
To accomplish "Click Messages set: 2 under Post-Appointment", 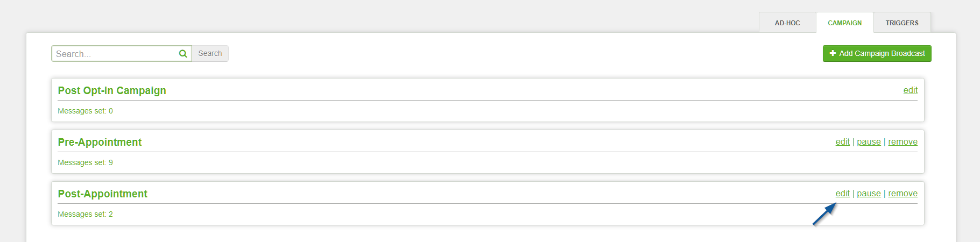I will tap(85, 214).
